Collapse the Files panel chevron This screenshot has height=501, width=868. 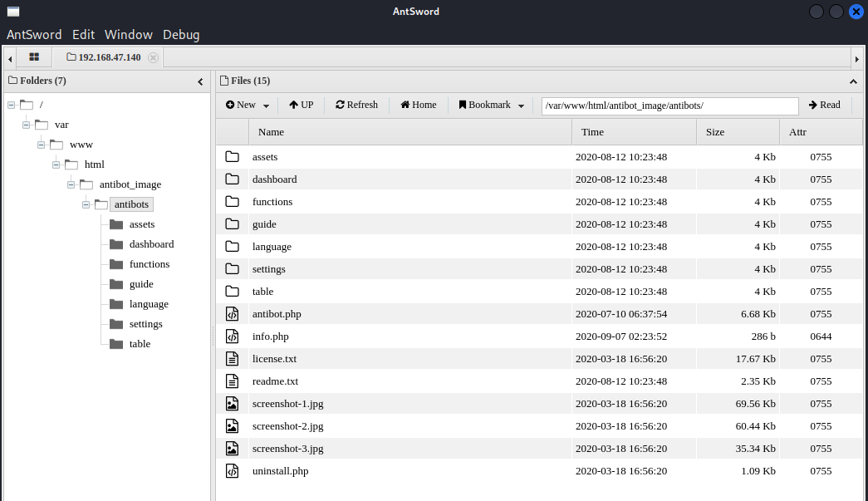[853, 81]
